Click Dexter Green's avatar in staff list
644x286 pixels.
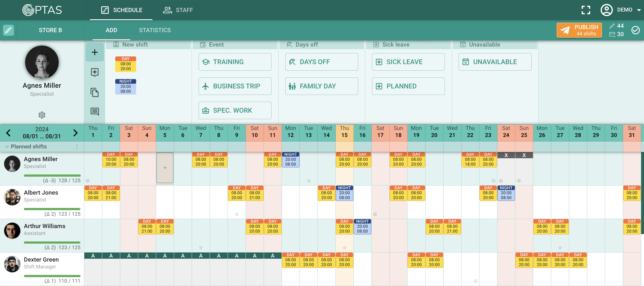(12, 264)
